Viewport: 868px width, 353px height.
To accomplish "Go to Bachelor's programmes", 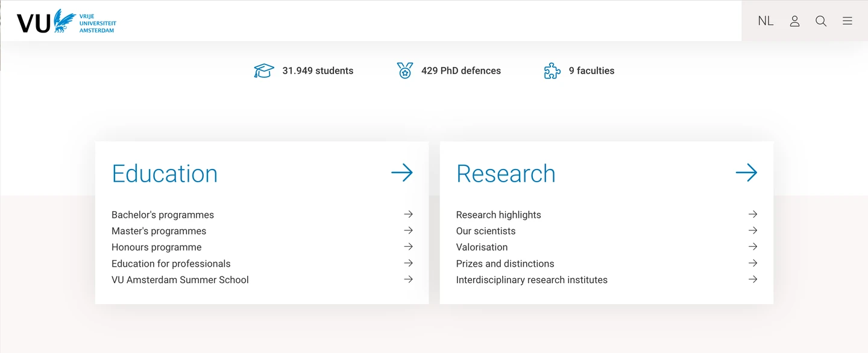I will coord(163,215).
